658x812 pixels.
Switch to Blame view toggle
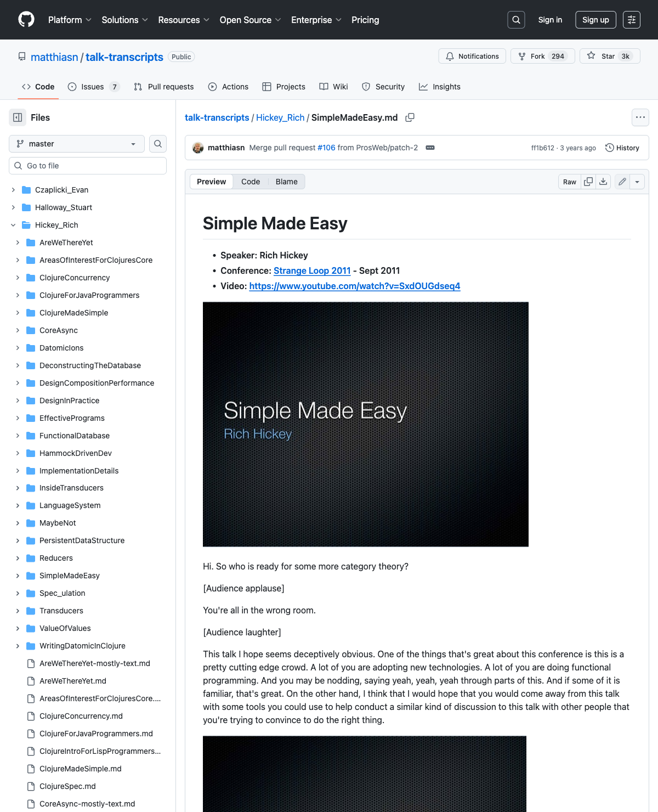pyautogui.click(x=286, y=182)
